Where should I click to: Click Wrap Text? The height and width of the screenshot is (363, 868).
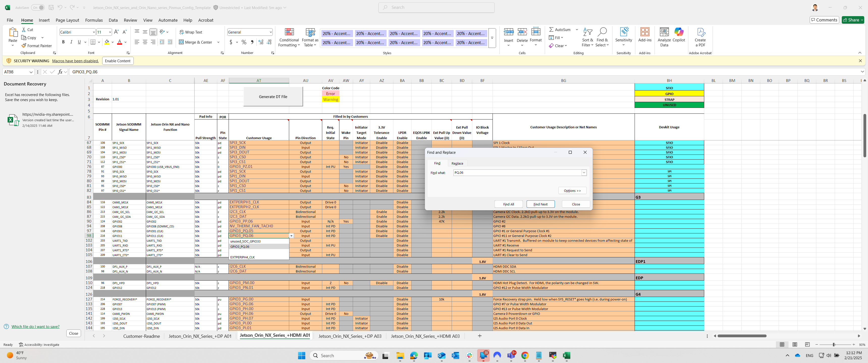click(x=191, y=32)
